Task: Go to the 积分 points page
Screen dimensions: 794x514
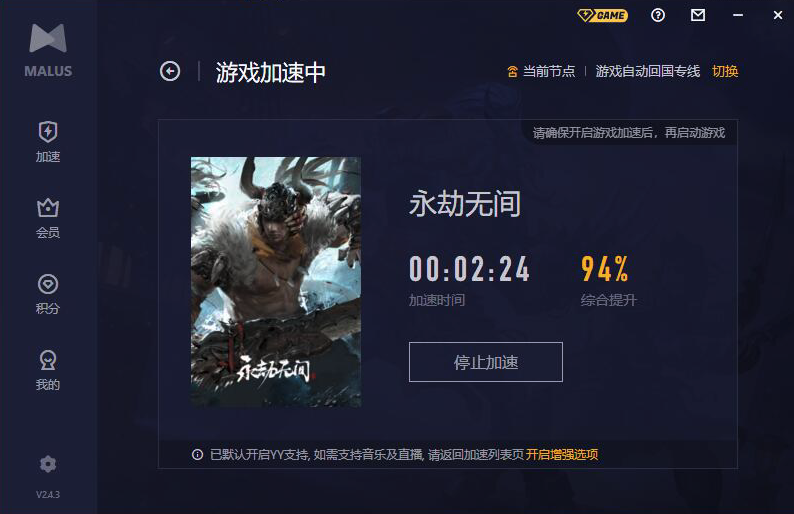Action: [x=48, y=294]
